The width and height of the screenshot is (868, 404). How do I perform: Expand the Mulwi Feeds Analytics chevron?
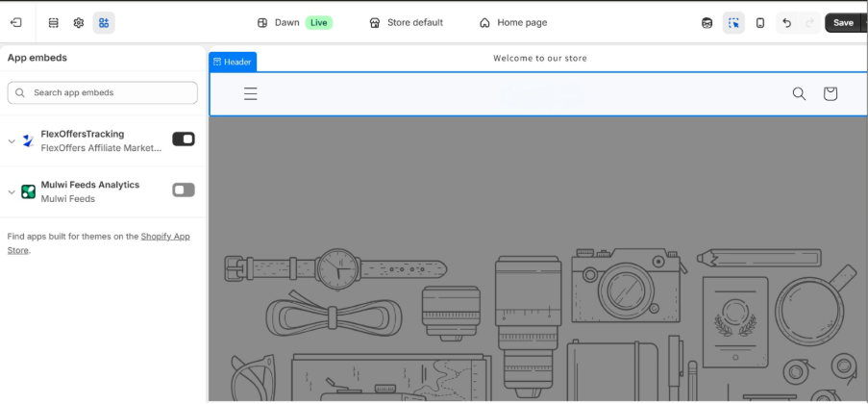click(x=12, y=192)
